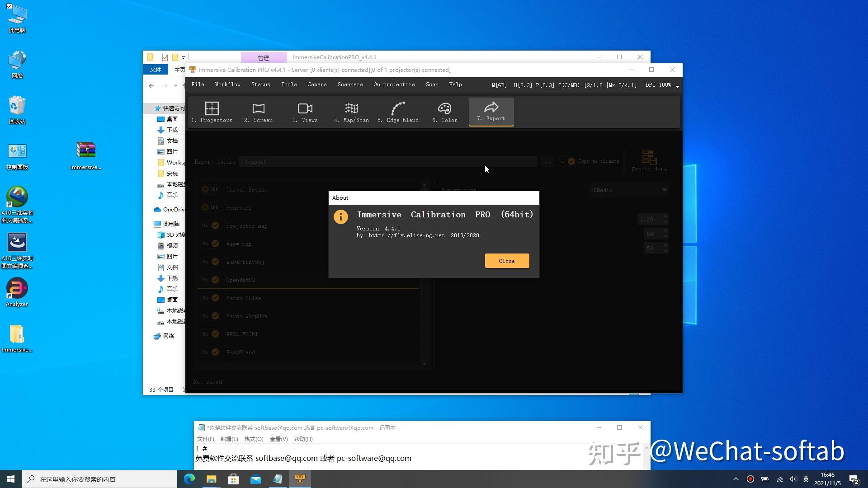The height and width of the screenshot is (488, 868).
Task: Open the notification center icon
Action: tap(854, 479)
